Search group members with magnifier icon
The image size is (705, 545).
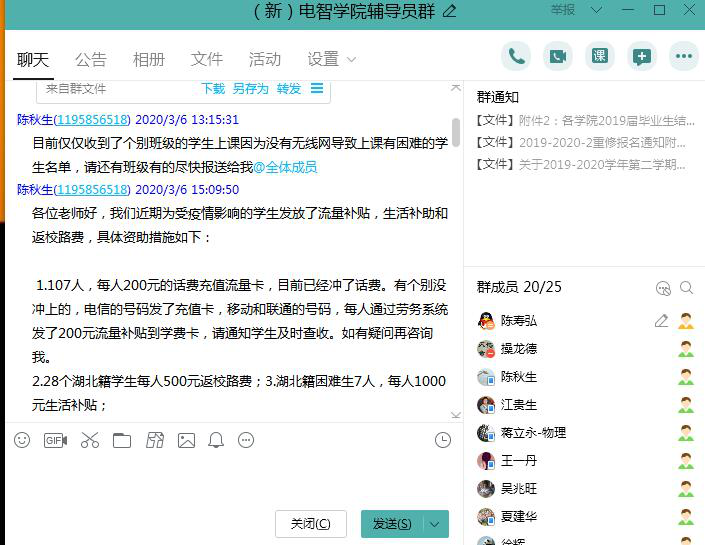click(x=686, y=288)
